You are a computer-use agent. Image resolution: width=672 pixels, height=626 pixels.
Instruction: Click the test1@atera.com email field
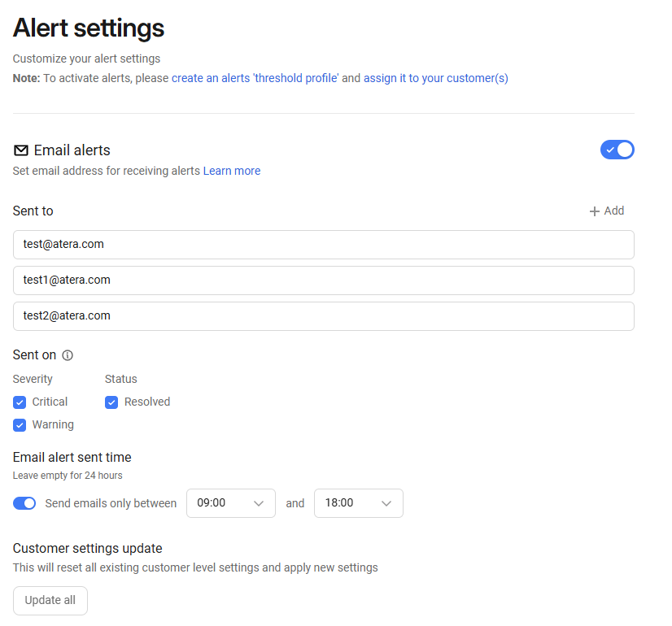[x=324, y=280]
